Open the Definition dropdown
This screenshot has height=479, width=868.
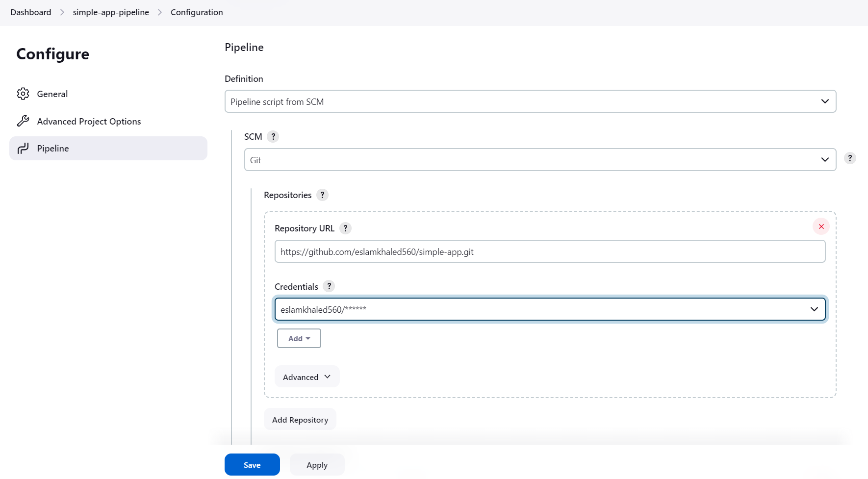[530, 101]
